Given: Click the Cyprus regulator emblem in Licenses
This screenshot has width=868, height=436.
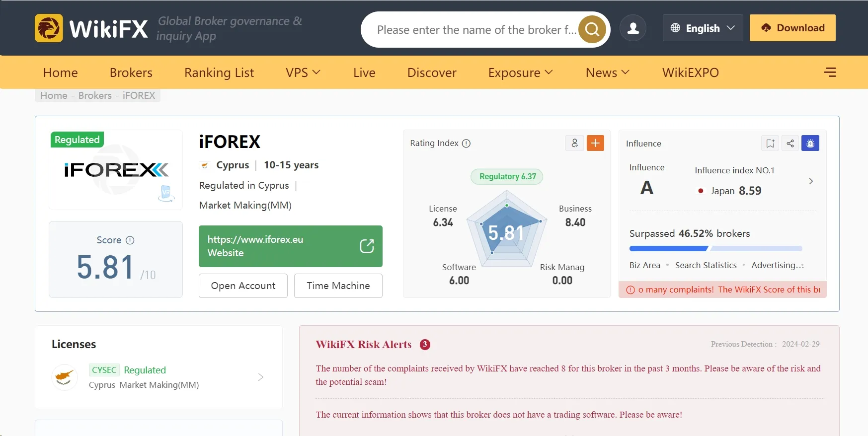Looking at the screenshot, I should click(x=65, y=377).
